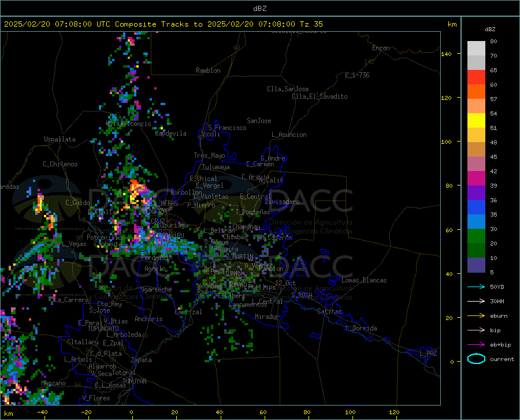Click the Zapata map label

[x=142, y=360]
